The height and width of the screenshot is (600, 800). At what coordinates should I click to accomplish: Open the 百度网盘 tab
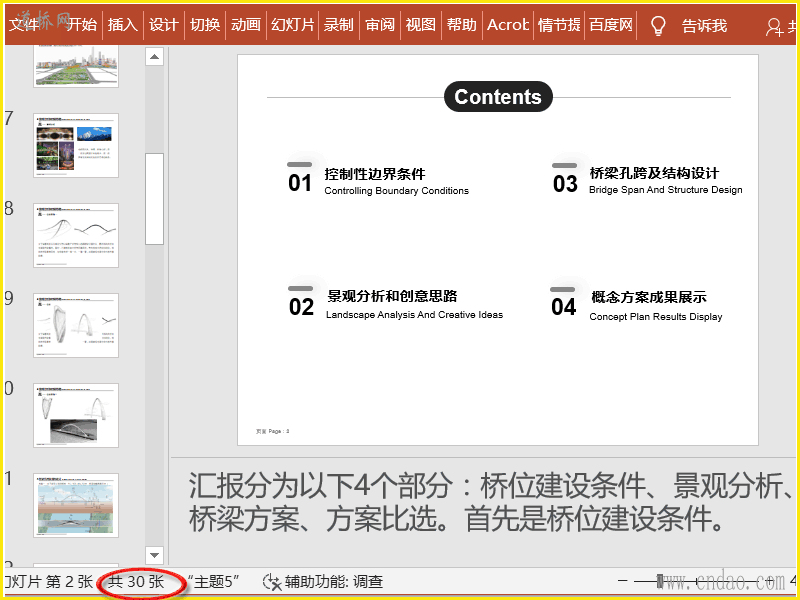tap(611, 24)
